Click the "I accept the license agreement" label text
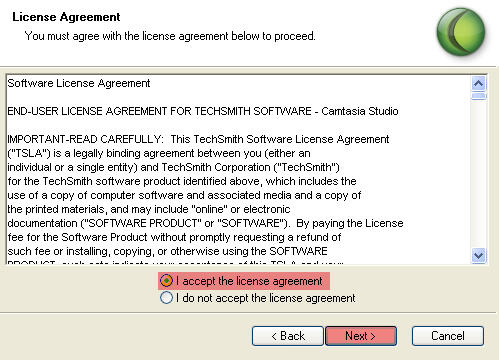Viewport: 499px width, 360px height. click(x=249, y=281)
